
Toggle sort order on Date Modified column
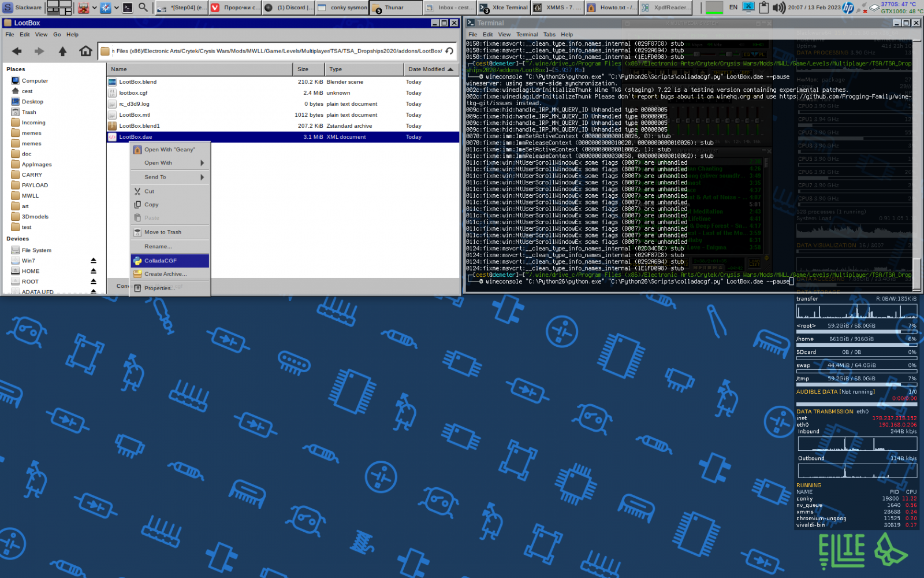[431, 69]
